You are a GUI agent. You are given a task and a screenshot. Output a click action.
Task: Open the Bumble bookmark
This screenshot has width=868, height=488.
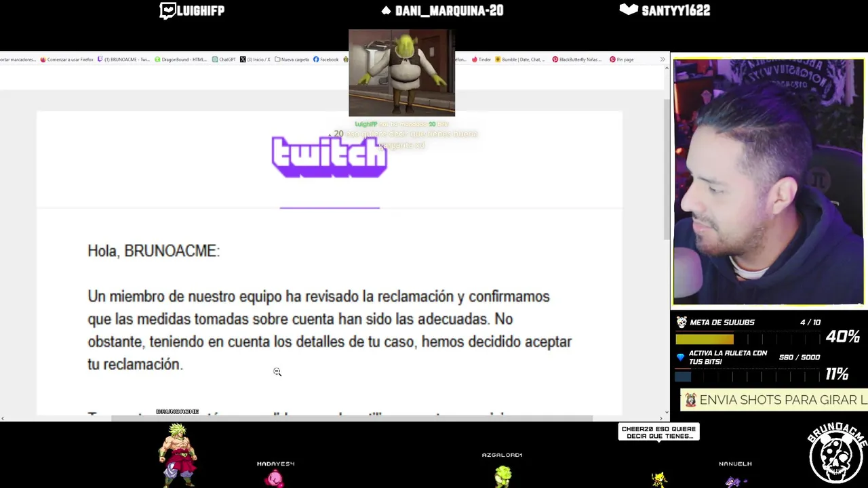pyautogui.click(x=520, y=60)
